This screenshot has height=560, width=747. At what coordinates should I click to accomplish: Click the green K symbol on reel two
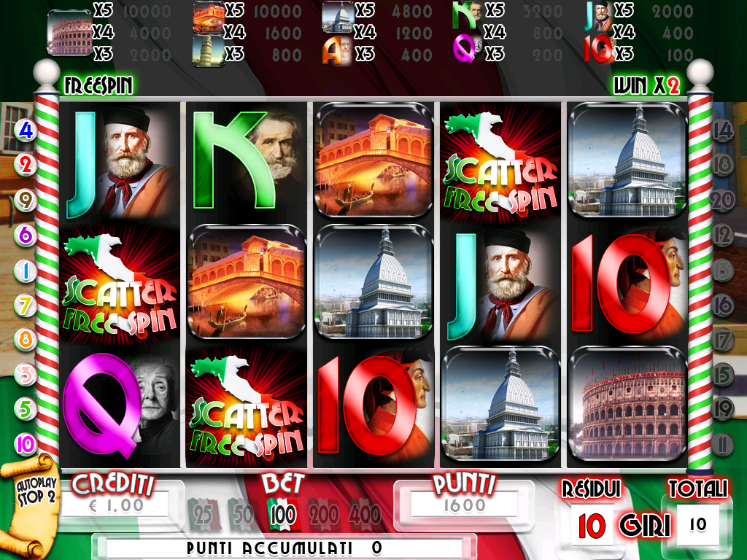[247, 160]
